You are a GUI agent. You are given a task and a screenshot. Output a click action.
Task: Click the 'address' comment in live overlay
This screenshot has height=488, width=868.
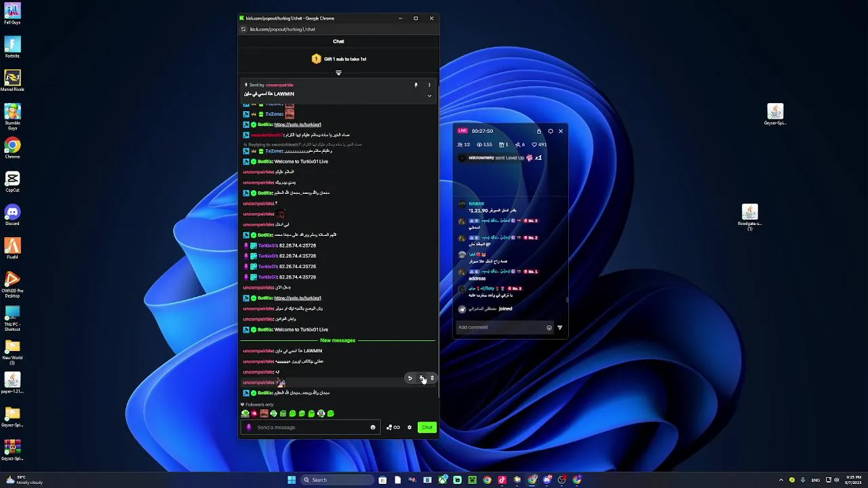click(x=477, y=279)
